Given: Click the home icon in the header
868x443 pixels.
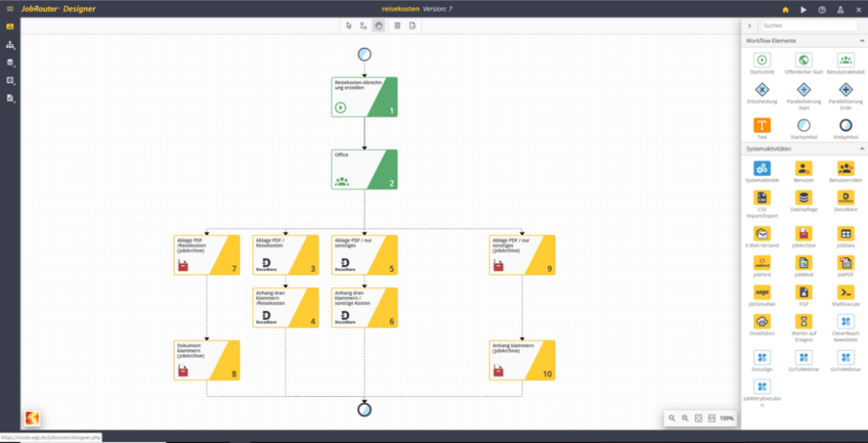Looking at the screenshot, I should coord(785,10).
